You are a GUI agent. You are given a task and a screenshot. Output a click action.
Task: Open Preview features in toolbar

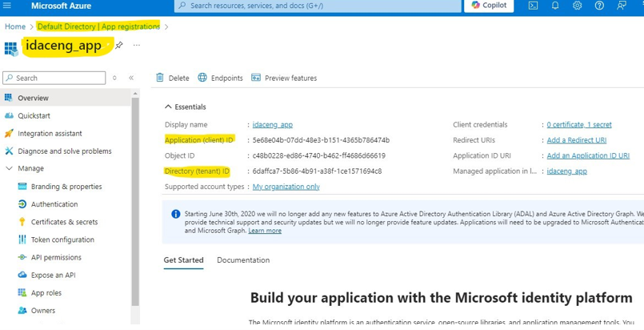284,78
